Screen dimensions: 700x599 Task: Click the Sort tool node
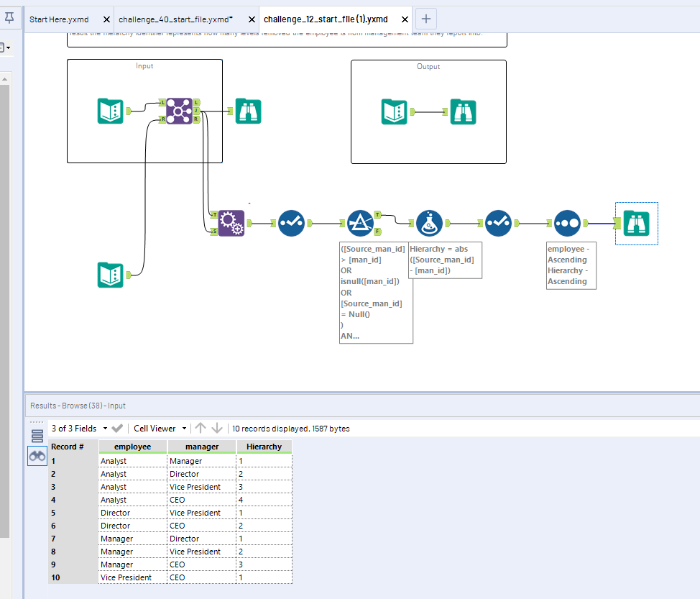pos(567,223)
